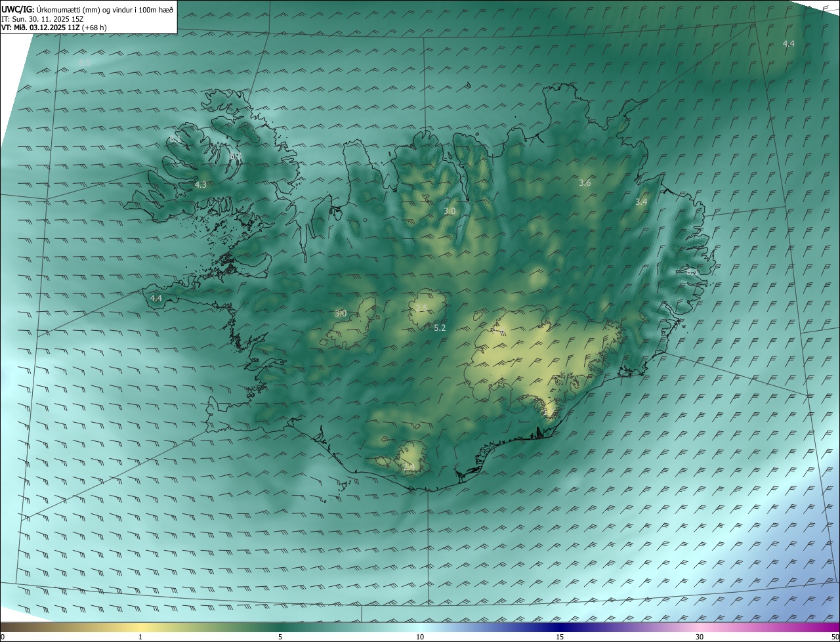Click the '10' tick label on the color scale
This screenshot has height=642, width=840.
coord(420,637)
